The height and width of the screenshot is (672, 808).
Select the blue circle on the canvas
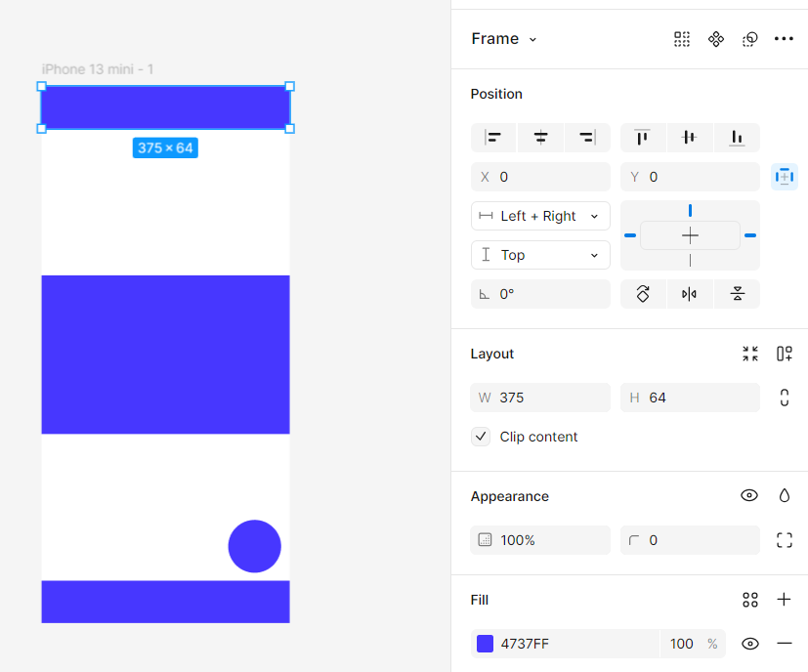coord(255,546)
